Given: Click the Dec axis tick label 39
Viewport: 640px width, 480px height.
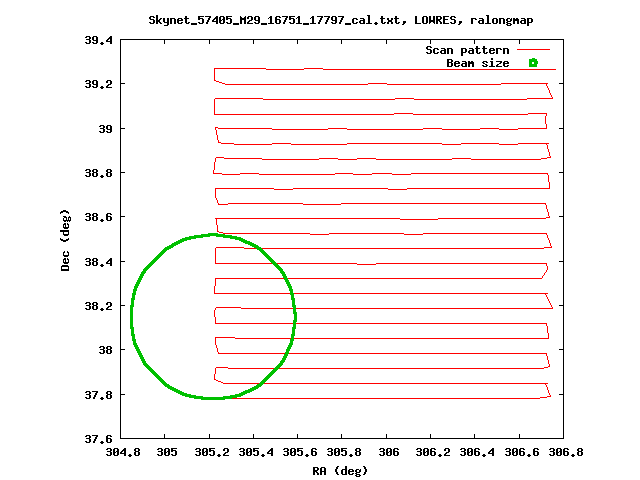Looking at the screenshot, I should coord(105,129).
